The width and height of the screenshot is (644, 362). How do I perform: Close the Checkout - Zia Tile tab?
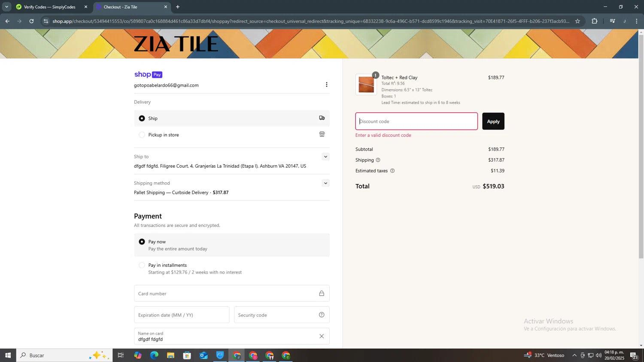166,7
